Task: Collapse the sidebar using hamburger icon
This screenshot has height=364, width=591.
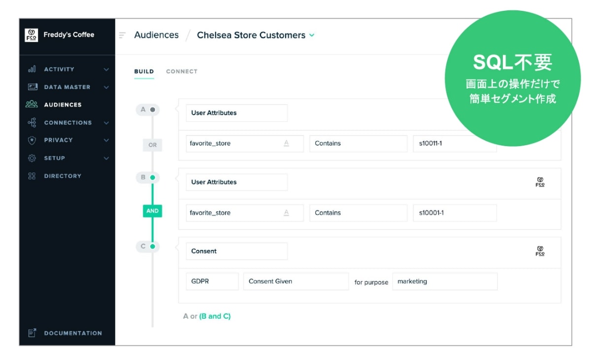Action: click(123, 35)
